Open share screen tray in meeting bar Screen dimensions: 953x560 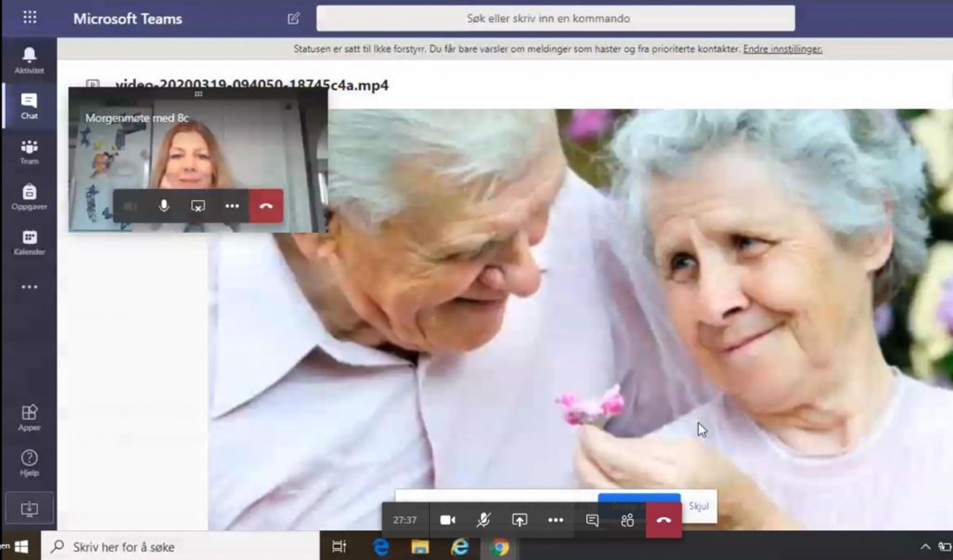coord(519,520)
